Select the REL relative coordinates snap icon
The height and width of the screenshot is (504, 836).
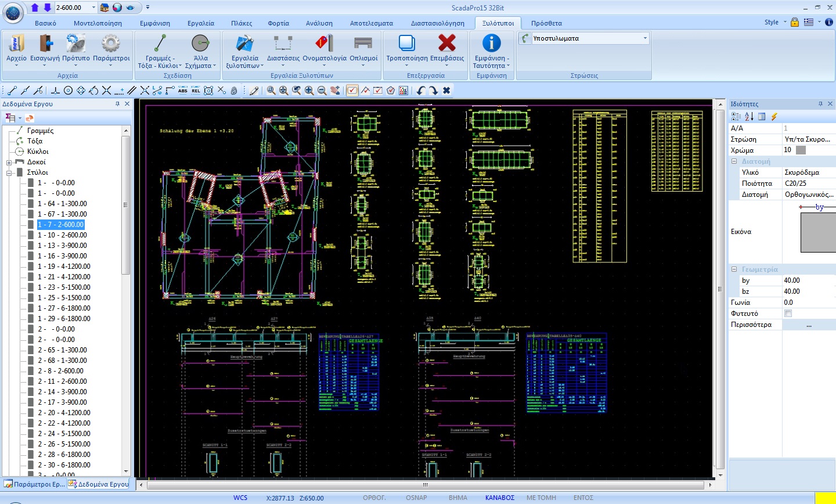tap(196, 91)
